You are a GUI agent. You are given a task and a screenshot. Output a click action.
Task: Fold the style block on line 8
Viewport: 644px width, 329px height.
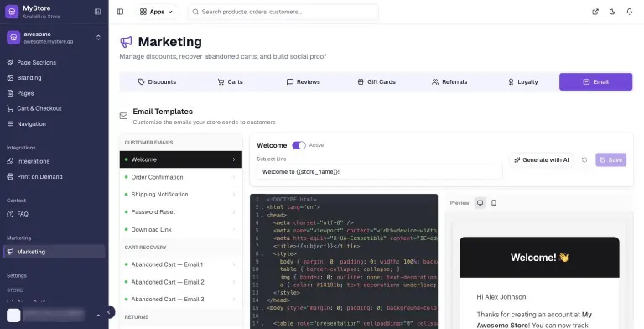[262, 254]
